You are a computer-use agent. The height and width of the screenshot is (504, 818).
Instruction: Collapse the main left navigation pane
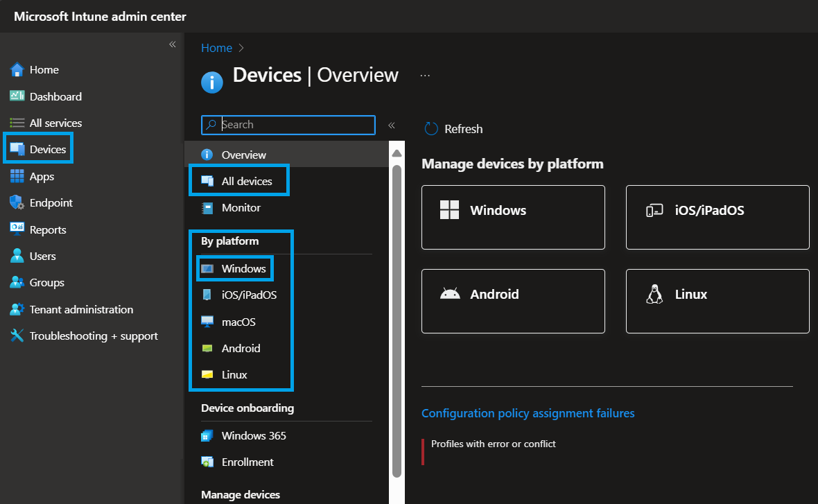[x=173, y=44]
